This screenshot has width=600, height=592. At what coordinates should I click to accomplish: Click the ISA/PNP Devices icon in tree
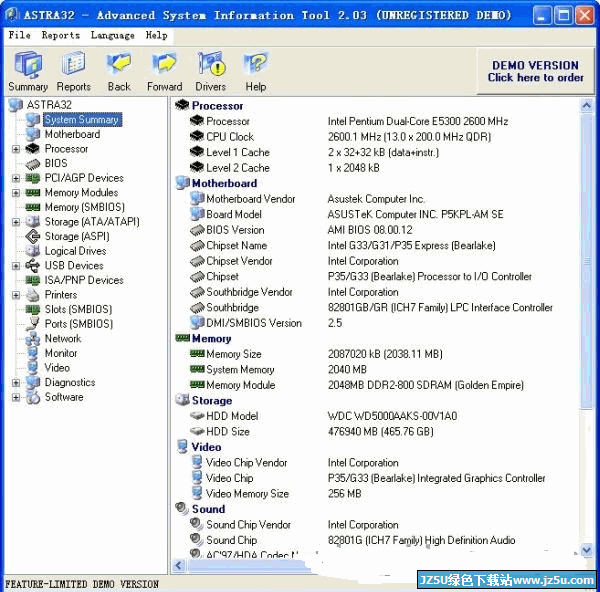pos(33,280)
